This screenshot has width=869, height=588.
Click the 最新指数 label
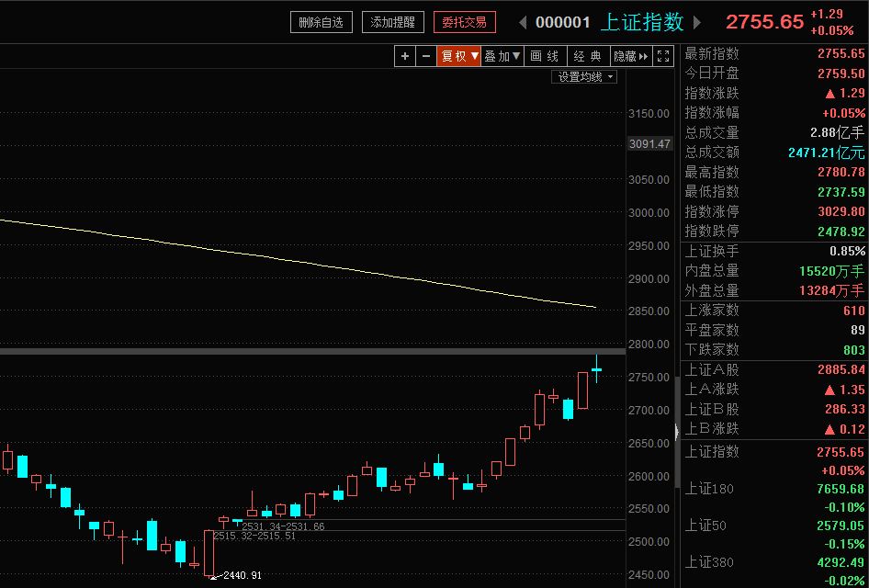pyautogui.click(x=712, y=54)
